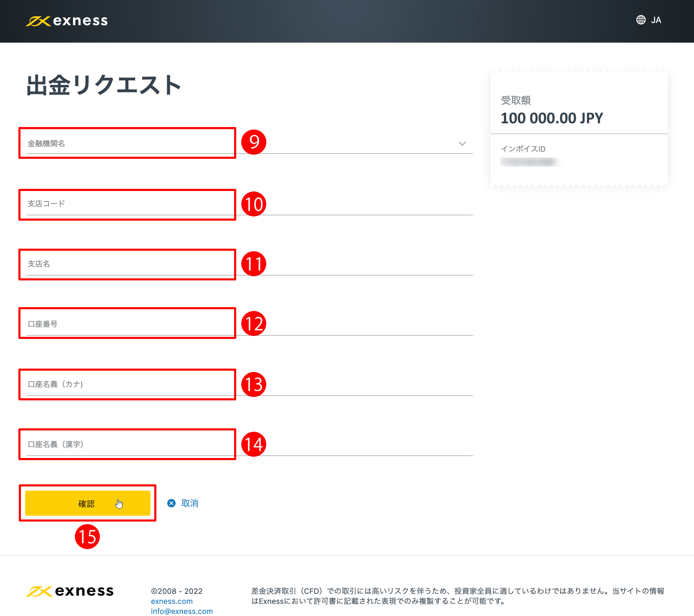Open the financial institution name dropdown

[x=125, y=143]
